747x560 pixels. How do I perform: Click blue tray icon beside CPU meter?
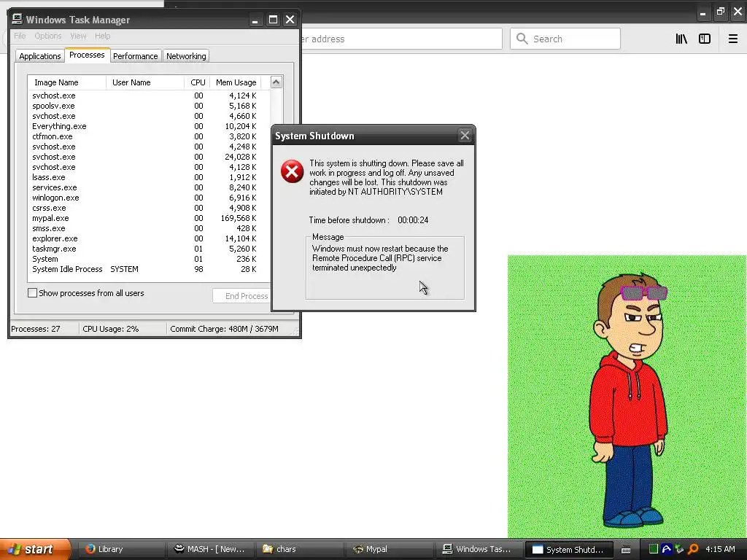pyautogui.click(x=667, y=549)
